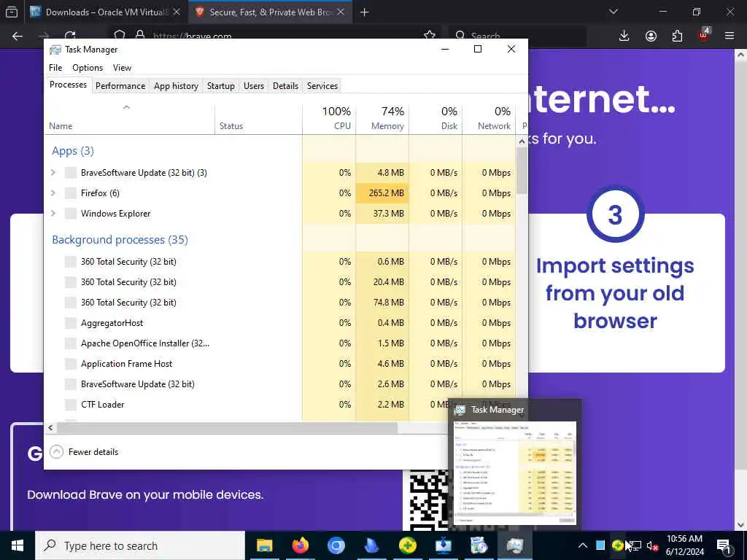Select the AggregatorHost process row
Image resolution: width=747 pixels, height=560 pixels.
280,323
